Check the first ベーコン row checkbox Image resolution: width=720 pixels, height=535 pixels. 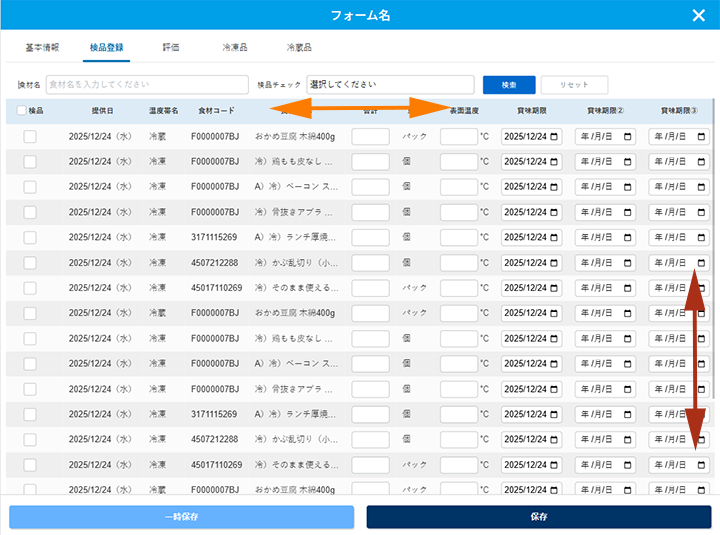point(30,187)
